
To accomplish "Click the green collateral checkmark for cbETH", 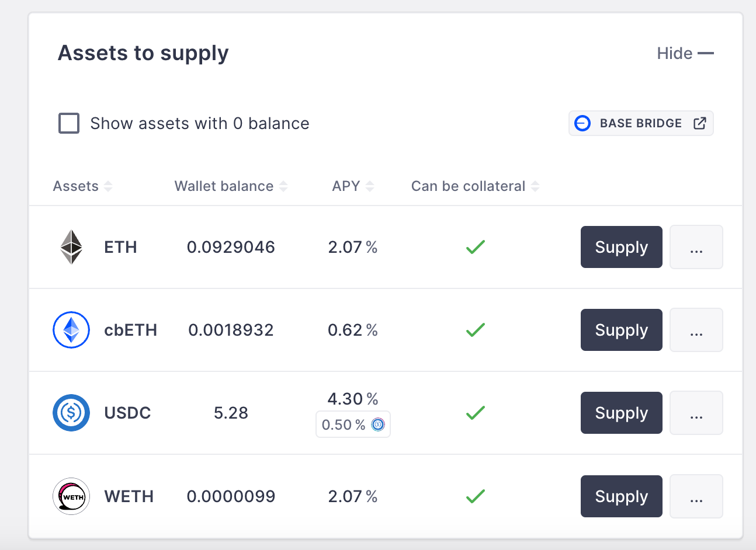I will point(476,330).
